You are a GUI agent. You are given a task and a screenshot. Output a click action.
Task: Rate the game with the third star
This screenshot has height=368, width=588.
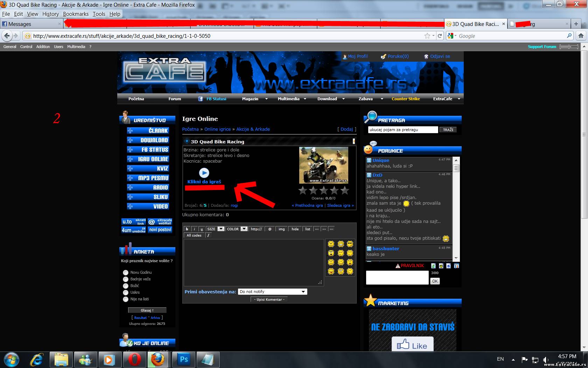pos(324,190)
